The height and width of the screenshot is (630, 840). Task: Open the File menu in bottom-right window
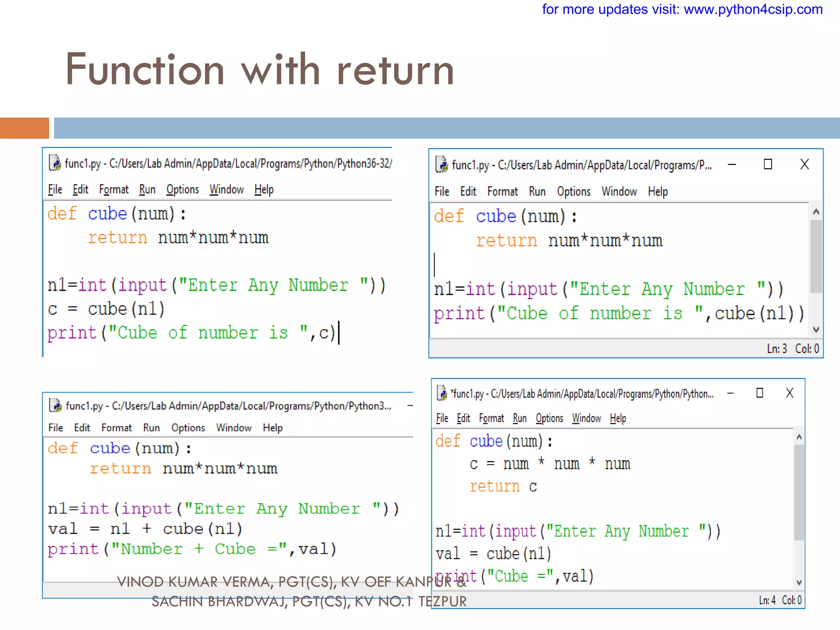coord(442,418)
